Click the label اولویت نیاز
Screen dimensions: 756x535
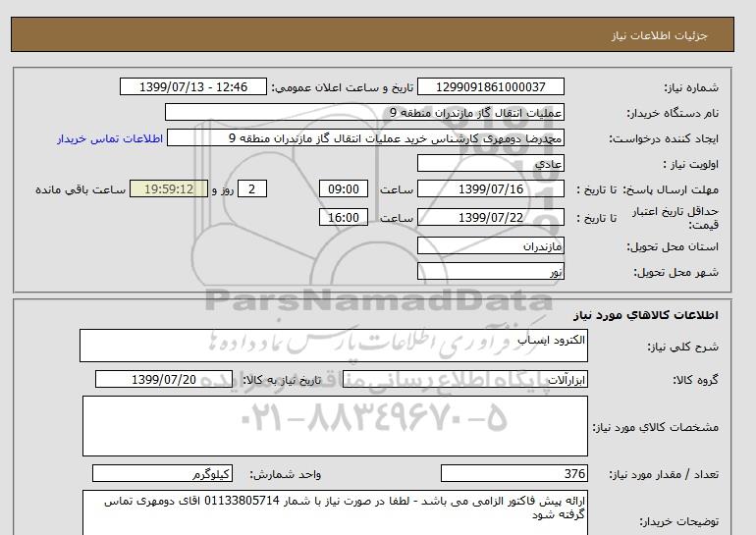690,164
